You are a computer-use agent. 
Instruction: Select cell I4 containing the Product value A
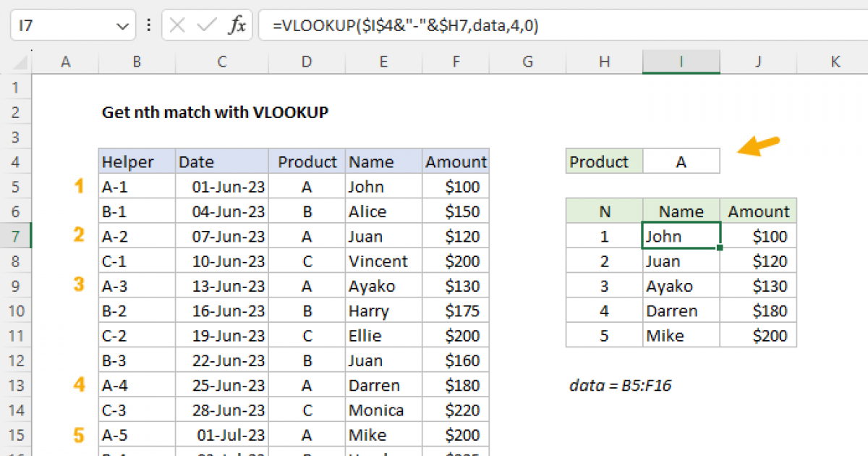click(x=681, y=161)
